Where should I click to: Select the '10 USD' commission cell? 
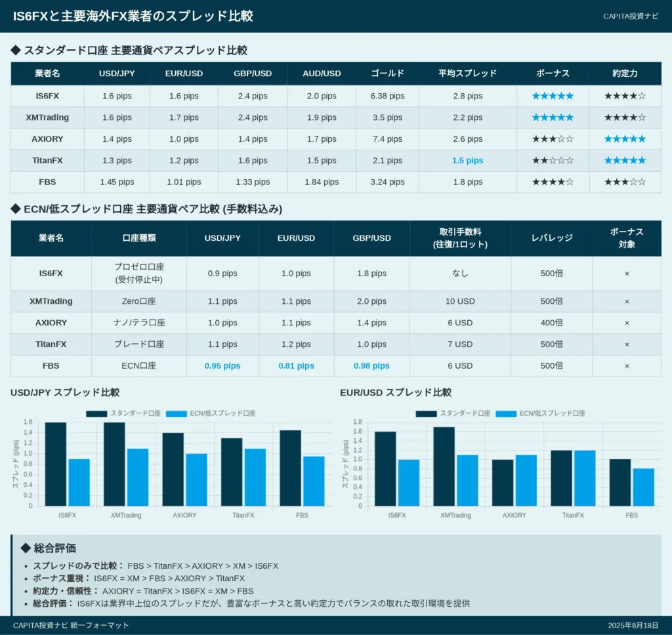click(460, 301)
